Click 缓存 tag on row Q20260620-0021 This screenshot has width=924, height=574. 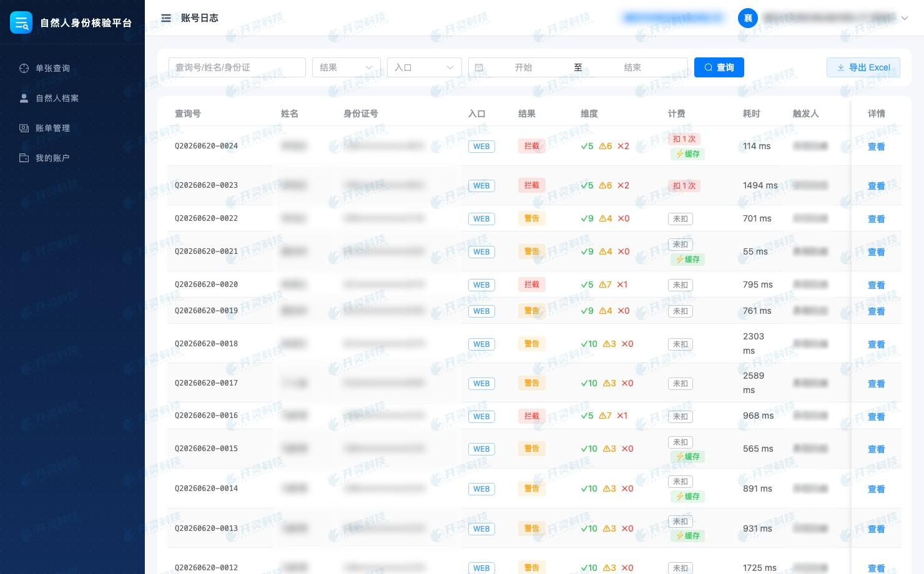tap(687, 260)
